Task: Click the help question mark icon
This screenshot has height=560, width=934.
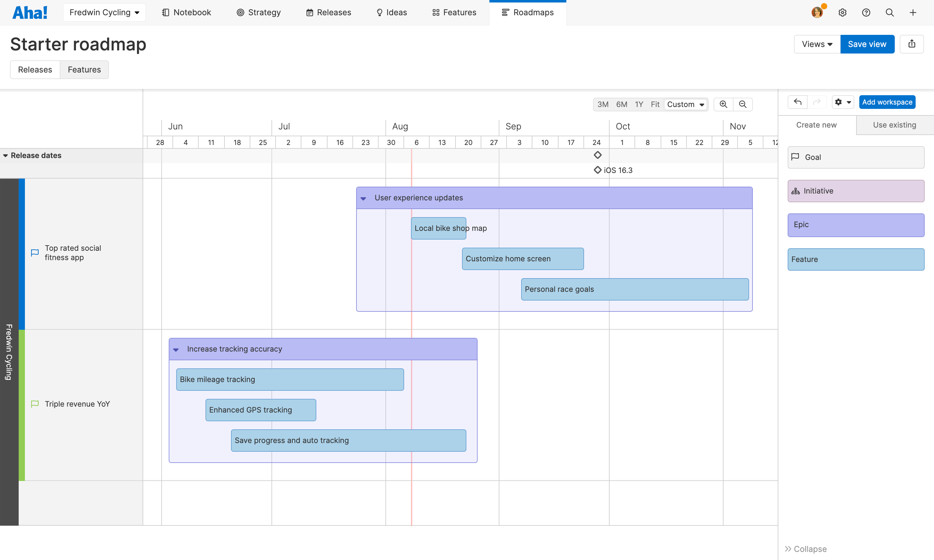Action: click(x=866, y=12)
